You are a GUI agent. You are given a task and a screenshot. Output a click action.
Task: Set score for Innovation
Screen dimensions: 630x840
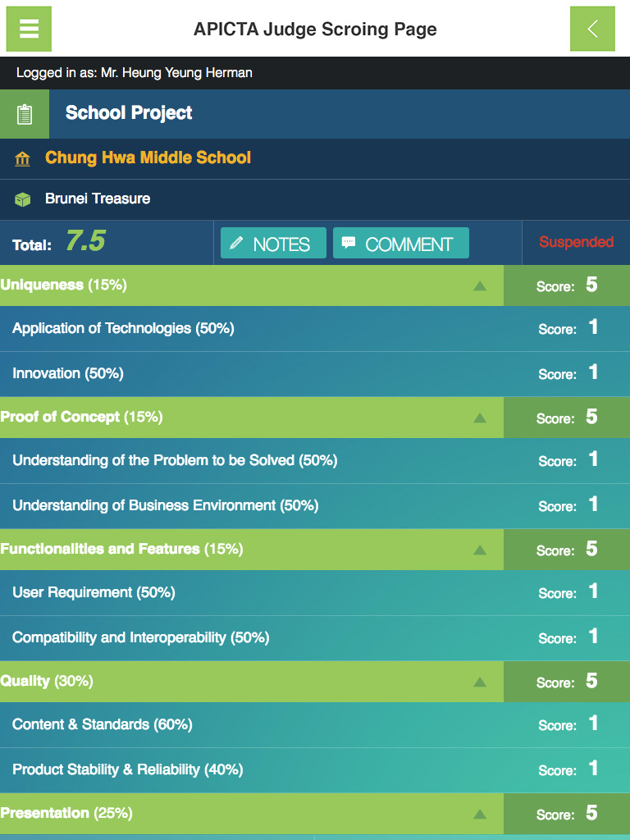pos(568,373)
